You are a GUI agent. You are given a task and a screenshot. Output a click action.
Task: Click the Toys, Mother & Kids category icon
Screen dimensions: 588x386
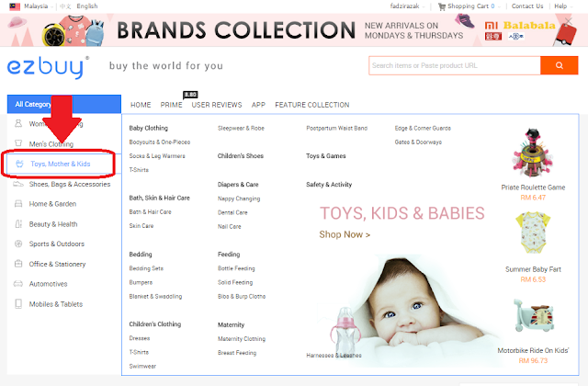tap(19, 164)
